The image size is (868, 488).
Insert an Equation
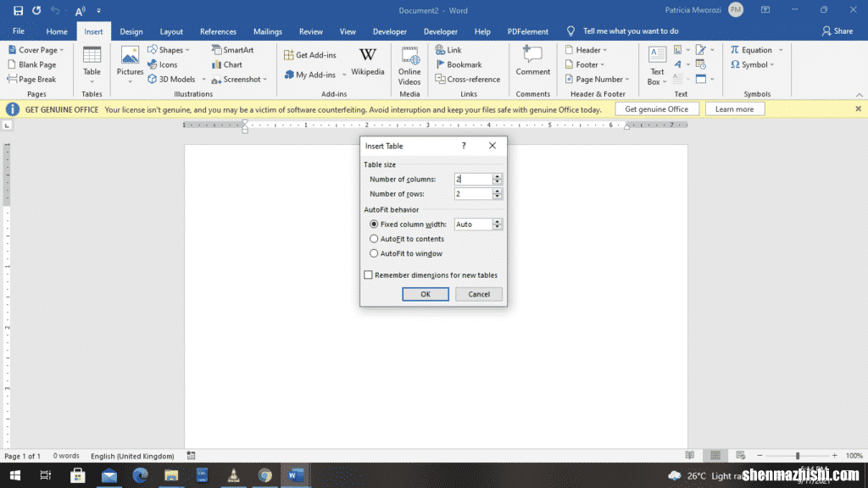(x=756, y=50)
